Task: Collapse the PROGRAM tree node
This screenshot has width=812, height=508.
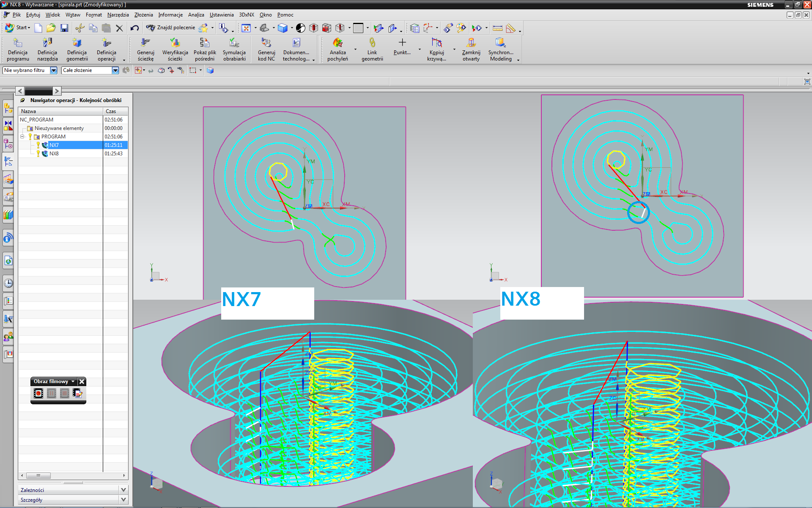Action: pyautogui.click(x=22, y=137)
